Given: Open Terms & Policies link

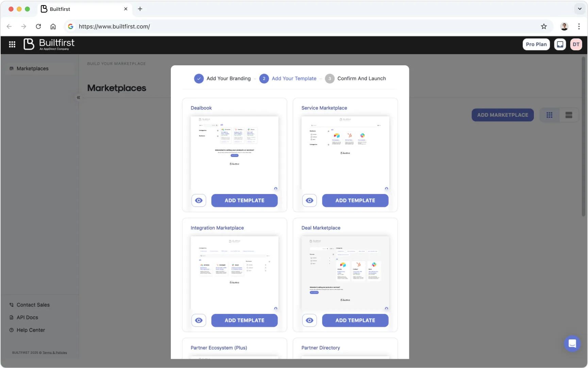Looking at the screenshot, I should (x=55, y=353).
